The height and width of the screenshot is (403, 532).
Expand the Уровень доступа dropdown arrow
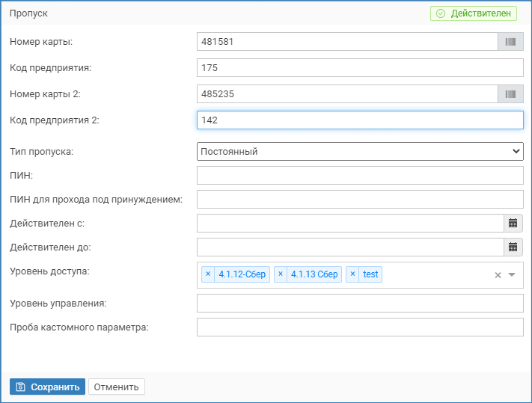(x=512, y=275)
